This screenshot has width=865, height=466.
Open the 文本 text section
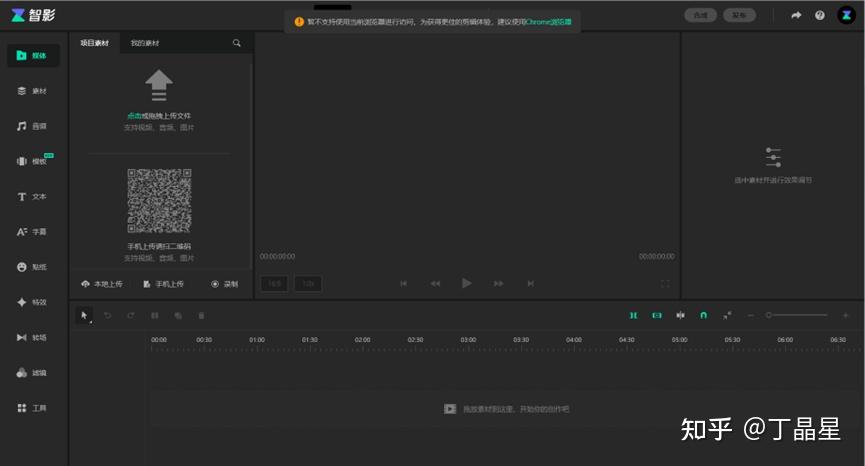pyautogui.click(x=33, y=196)
